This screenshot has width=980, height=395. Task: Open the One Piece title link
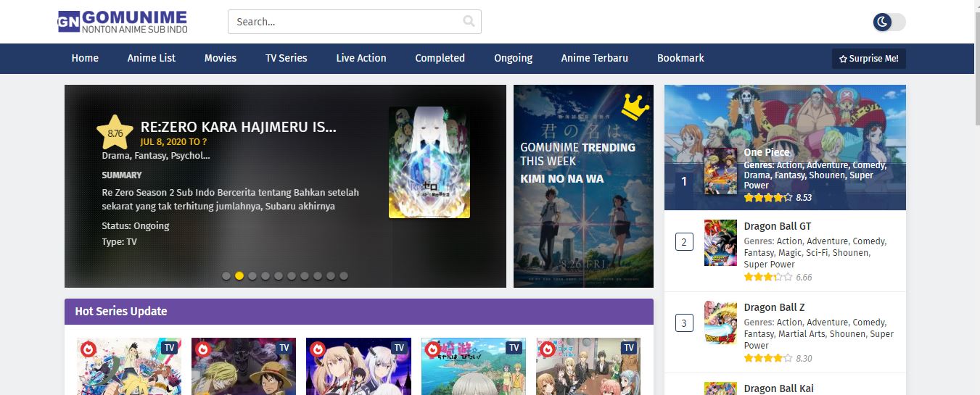767,152
